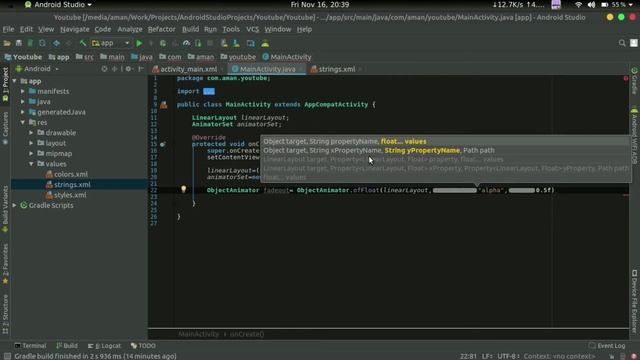
Task: Open the Terminal tool window
Action: click(x=30, y=346)
